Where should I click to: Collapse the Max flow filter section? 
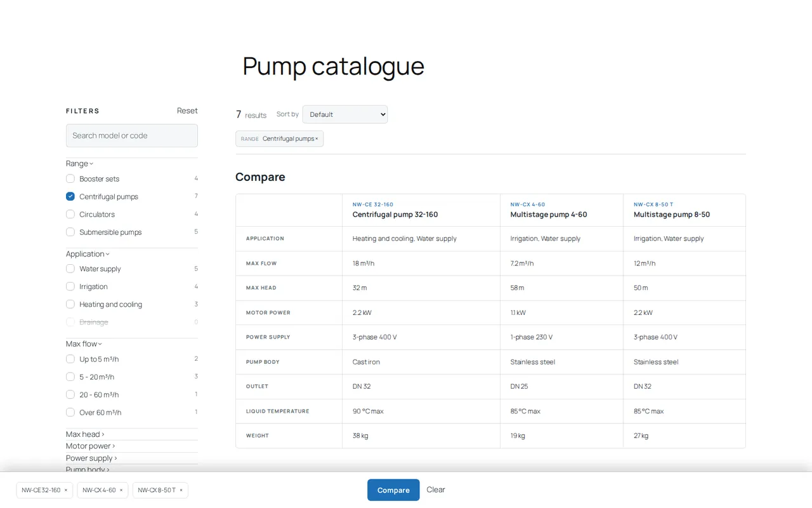(x=84, y=344)
